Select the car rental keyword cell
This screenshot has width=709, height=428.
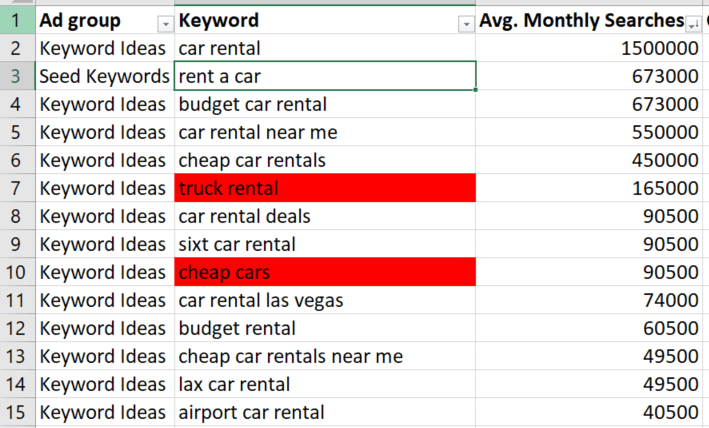point(325,48)
